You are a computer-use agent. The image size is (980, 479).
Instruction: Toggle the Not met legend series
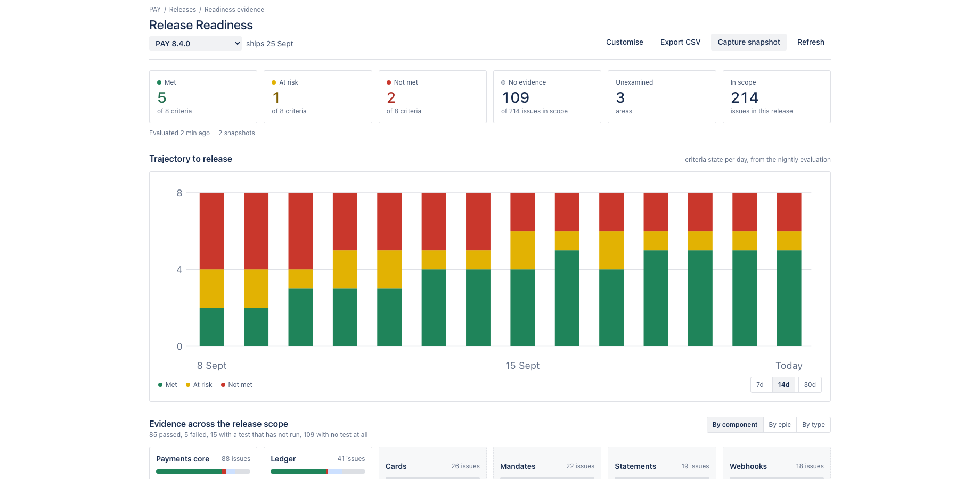pyautogui.click(x=236, y=385)
